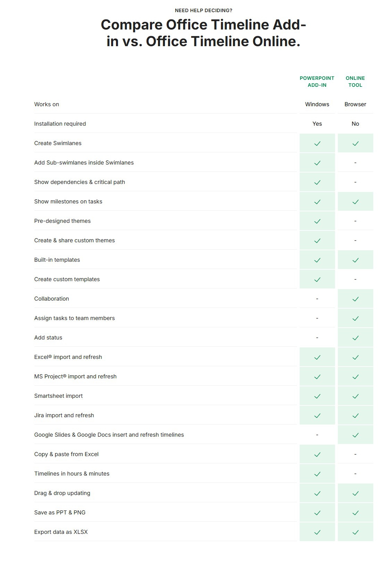Click Online Tool checkmark for Built-in templates
This screenshot has height=571, width=392.
tap(355, 260)
